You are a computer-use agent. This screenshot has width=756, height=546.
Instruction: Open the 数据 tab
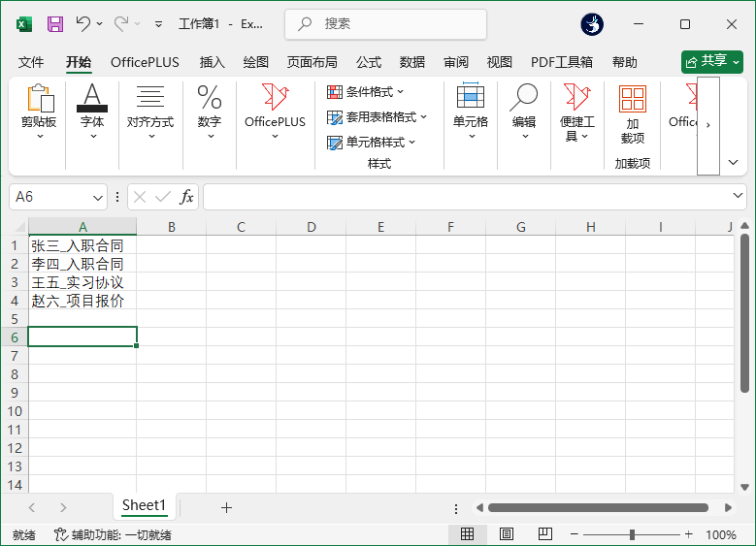click(412, 62)
